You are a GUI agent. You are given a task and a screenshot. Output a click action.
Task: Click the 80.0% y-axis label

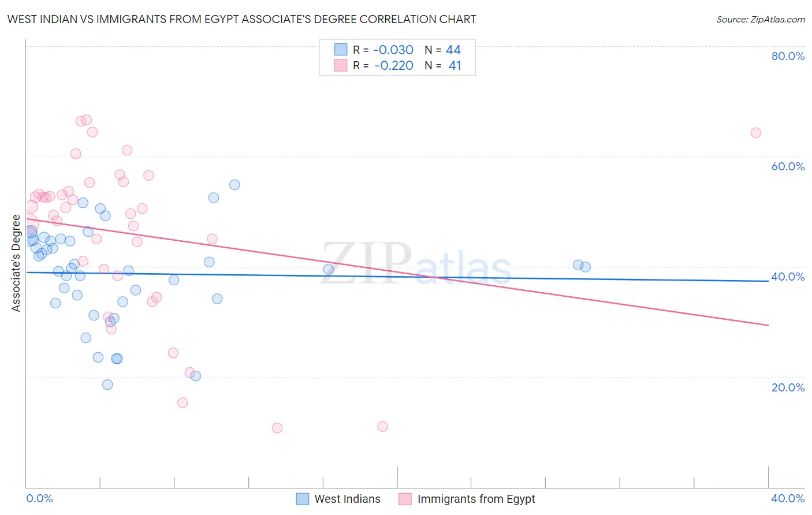click(x=788, y=56)
